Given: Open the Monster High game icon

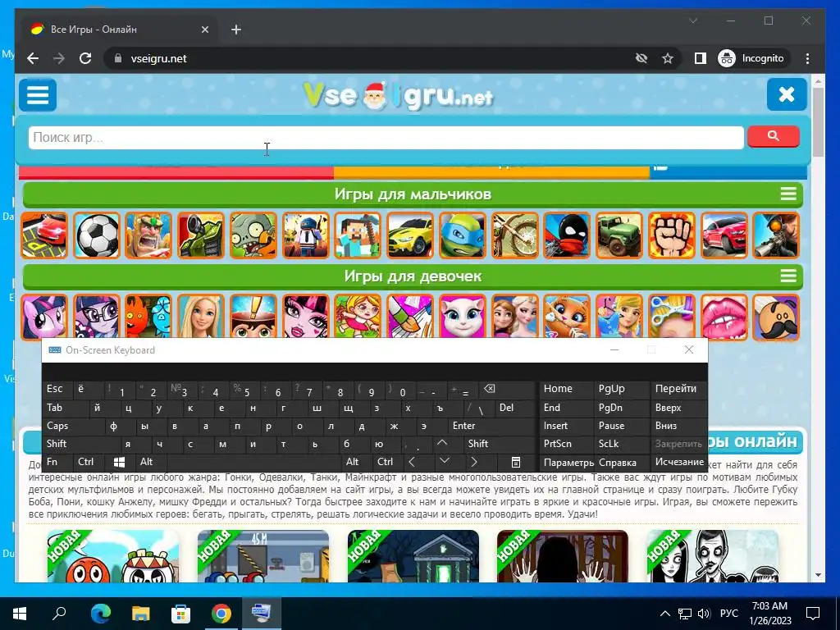Looking at the screenshot, I should (306, 317).
